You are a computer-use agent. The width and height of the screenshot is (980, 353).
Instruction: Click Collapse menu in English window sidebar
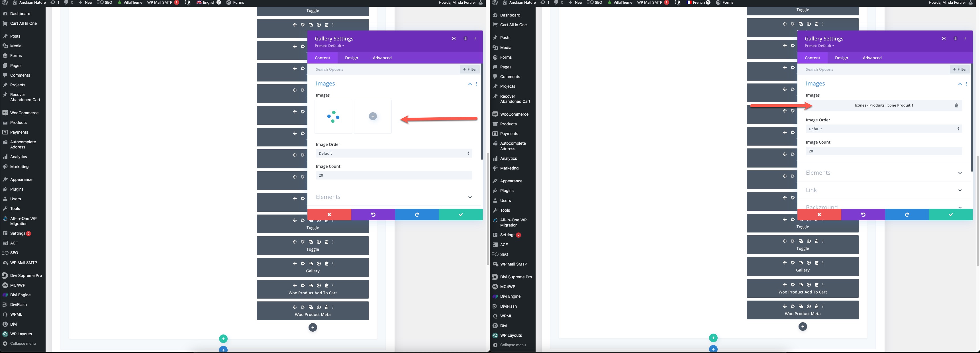23,344
